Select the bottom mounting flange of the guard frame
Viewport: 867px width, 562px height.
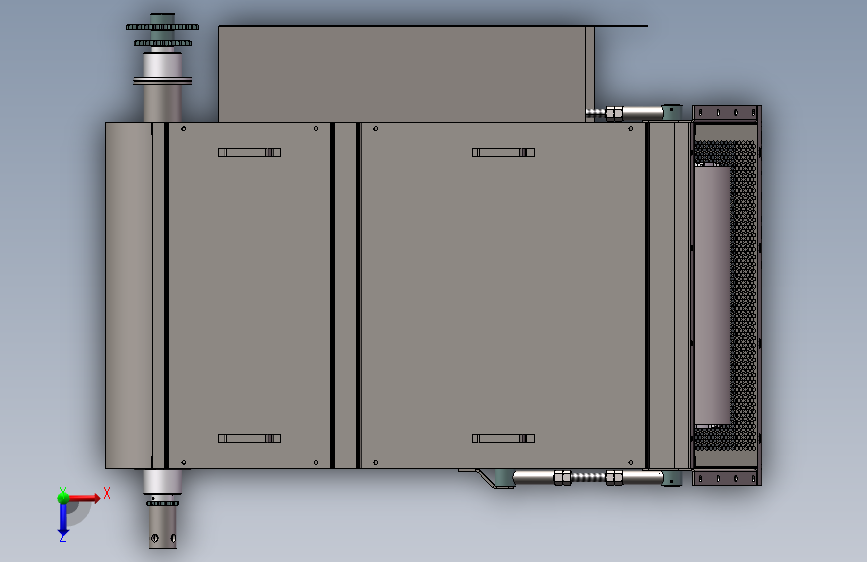tap(725, 478)
